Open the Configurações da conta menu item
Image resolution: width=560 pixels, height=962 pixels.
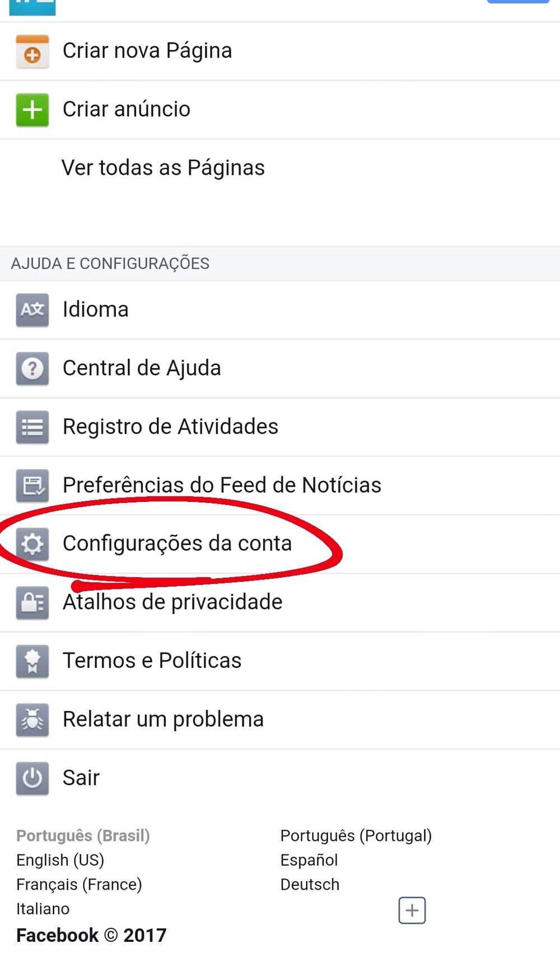click(x=177, y=543)
